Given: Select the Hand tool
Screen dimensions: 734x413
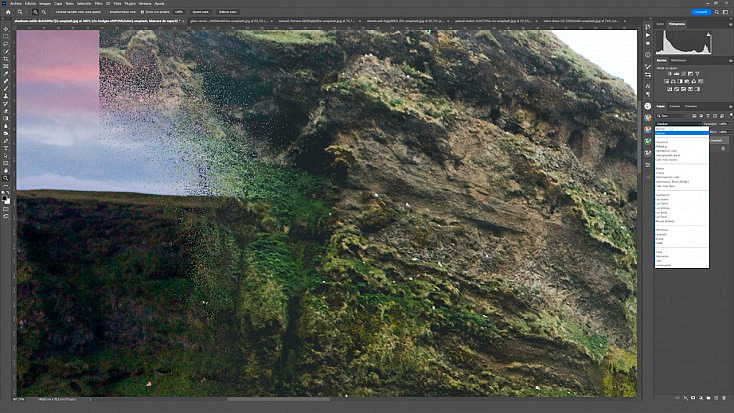Looking at the screenshot, I should 6,170.
